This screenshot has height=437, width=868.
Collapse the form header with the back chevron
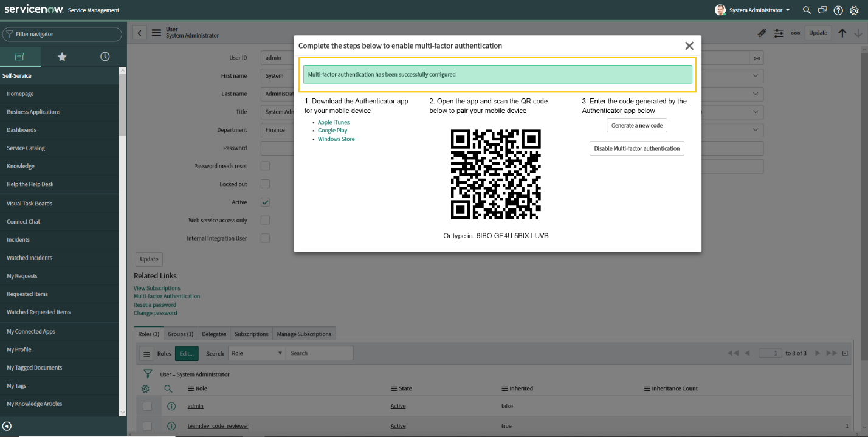(139, 33)
